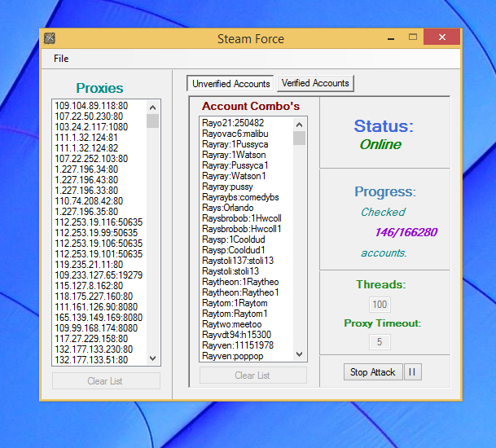
Task: Select the combo row starting with Rayovac6
Action: pyautogui.click(x=235, y=134)
